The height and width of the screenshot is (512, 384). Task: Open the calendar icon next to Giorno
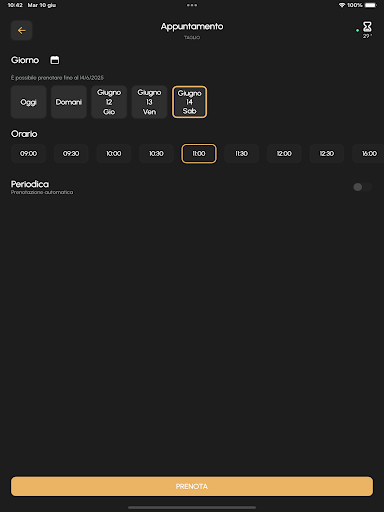[x=55, y=60]
